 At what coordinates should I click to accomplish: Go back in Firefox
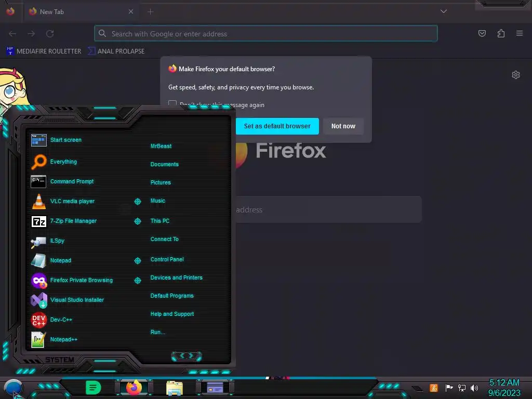(12, 34)
